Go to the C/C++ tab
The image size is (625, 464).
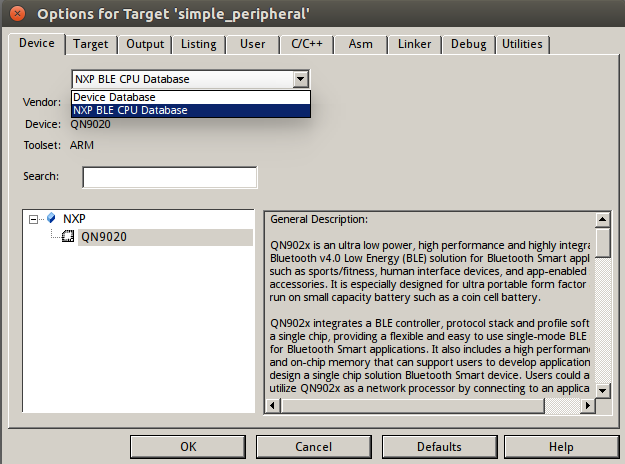coord(307,44)
